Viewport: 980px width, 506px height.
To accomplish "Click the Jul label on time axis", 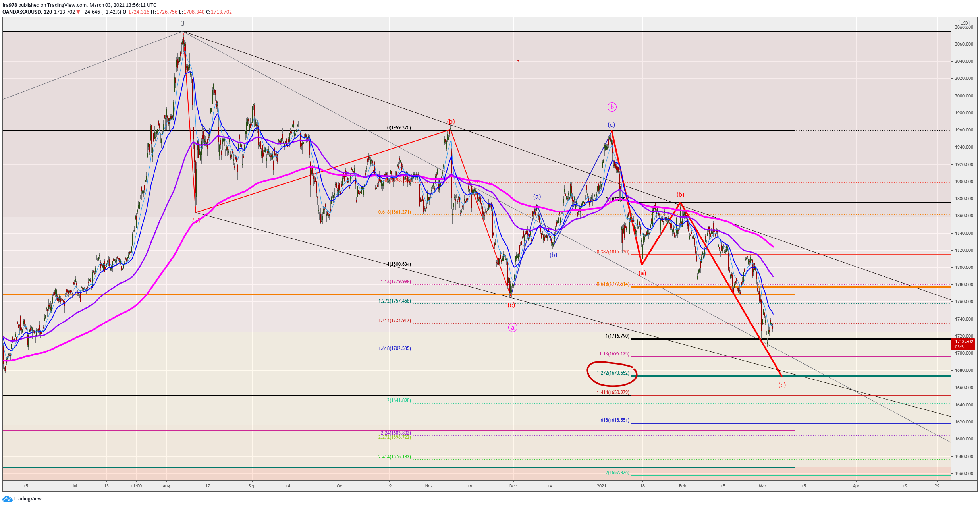I will tap(74, 486).
